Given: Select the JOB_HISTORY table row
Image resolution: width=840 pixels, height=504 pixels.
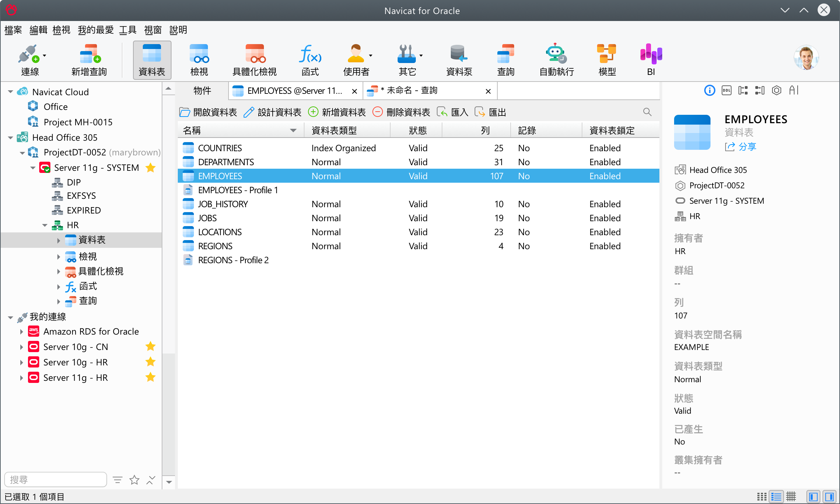Looking at the screenshot, I should (419, 204).
